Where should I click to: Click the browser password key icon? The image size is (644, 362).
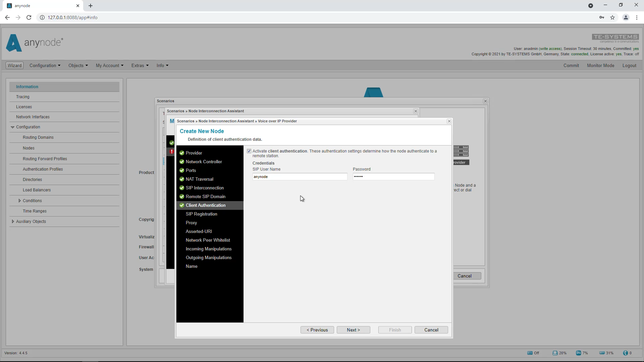(602, 17)
